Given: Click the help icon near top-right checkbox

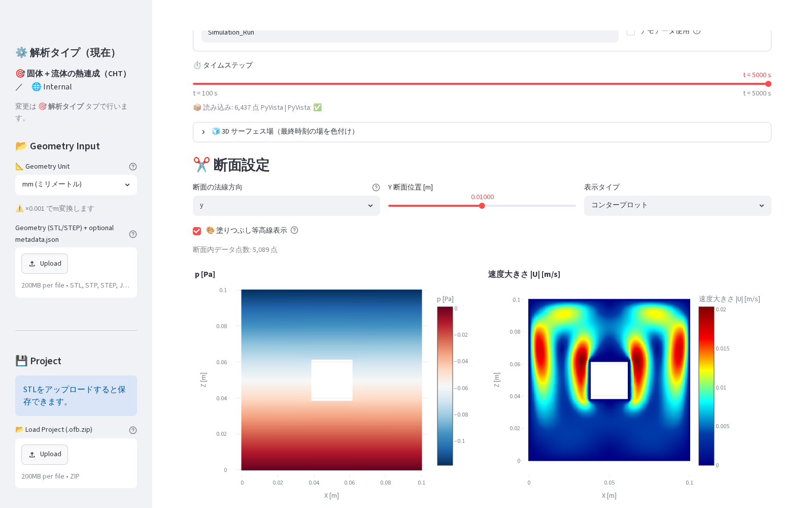Looking at the screenshot, I should 697,31.
